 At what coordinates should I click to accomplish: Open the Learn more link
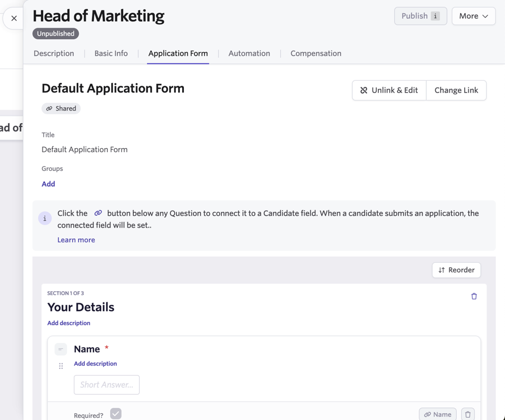click(76, 240)
